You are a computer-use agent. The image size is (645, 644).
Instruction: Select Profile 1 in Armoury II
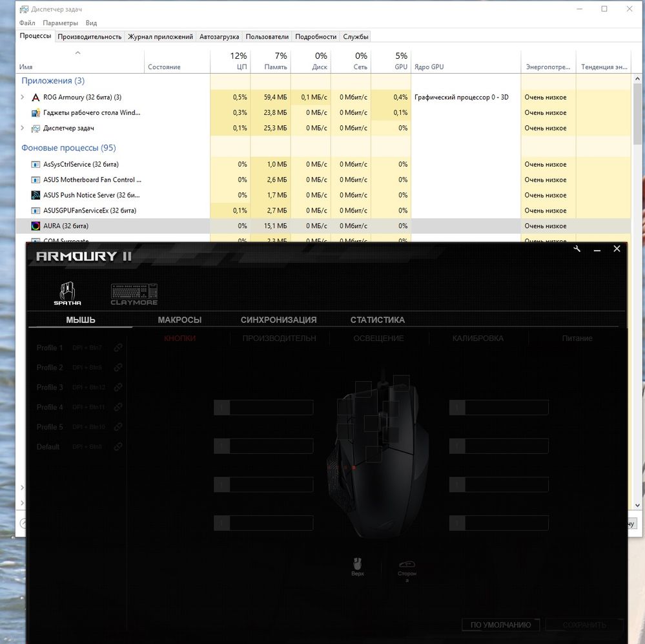pyautogui.click(x=50, y=348)
